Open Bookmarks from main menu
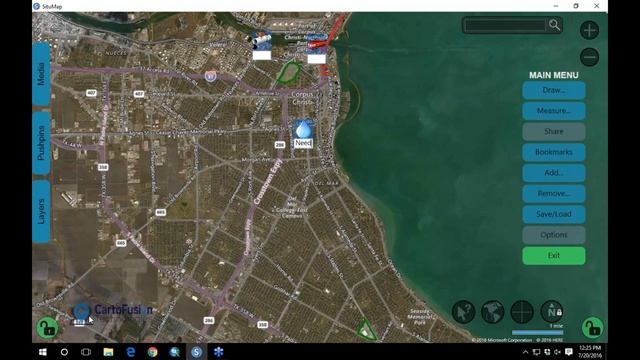This screenshot has height=360, width=640. click(x=553, y=152)
